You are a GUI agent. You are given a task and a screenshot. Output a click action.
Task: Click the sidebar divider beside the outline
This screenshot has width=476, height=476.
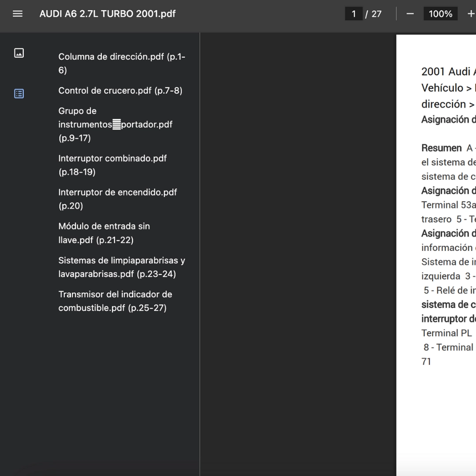(200, 254)
